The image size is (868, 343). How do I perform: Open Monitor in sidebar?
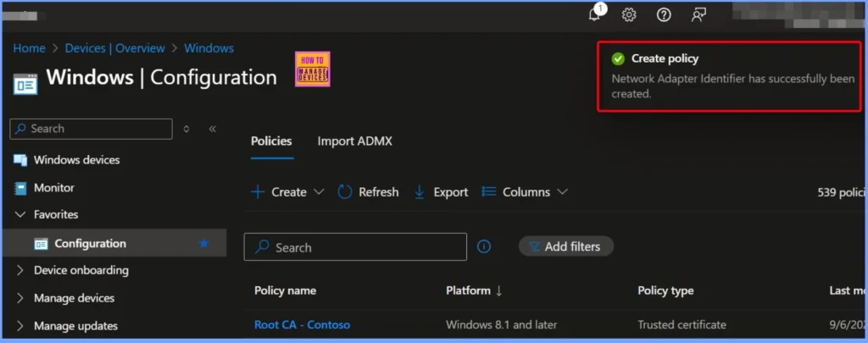click(54, 188)
